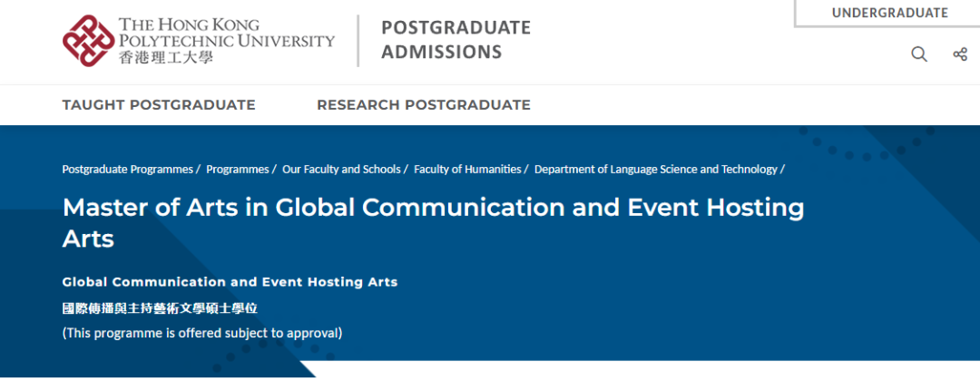Click The Hong Kong Polytechnic University name
Screen dimensions: 980x381
tap(226, 33)
